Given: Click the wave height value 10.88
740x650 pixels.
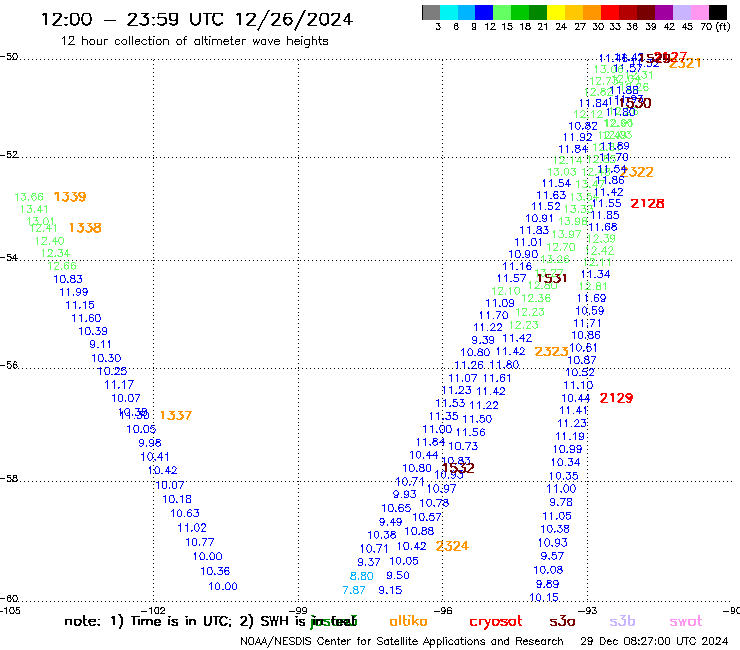Looking at the screenshot, I should [x=419, y=531].
